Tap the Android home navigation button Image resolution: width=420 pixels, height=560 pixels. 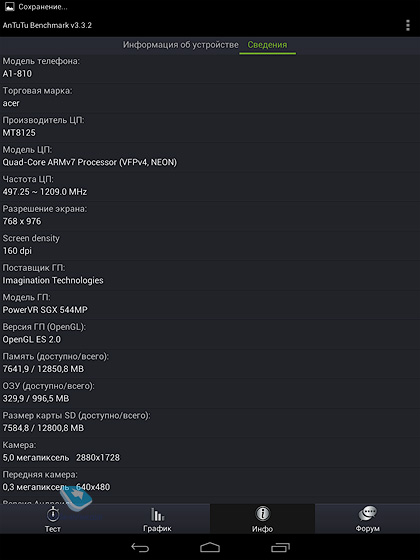pyautogui.click(x=210, y=547)
